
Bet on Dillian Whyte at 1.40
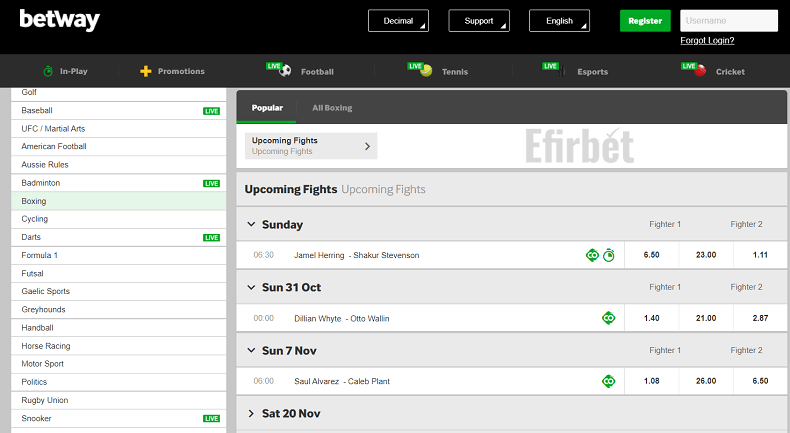tap(651, 318)
